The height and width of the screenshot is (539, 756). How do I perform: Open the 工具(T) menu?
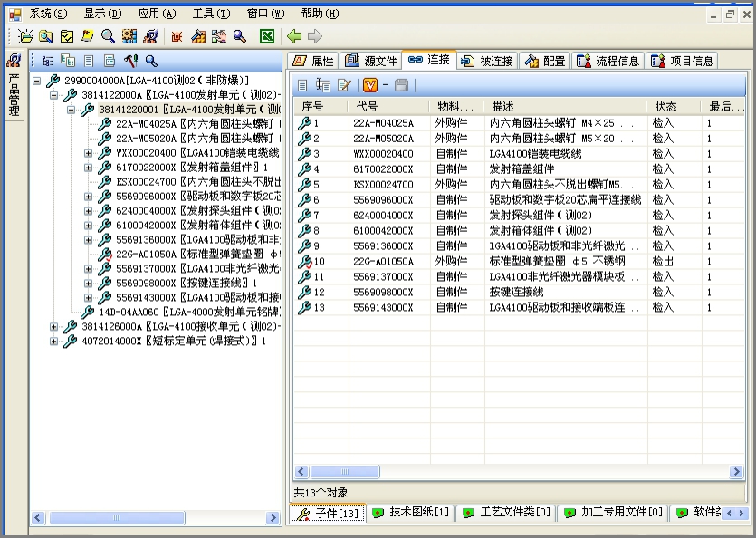[x=209, y=14]
